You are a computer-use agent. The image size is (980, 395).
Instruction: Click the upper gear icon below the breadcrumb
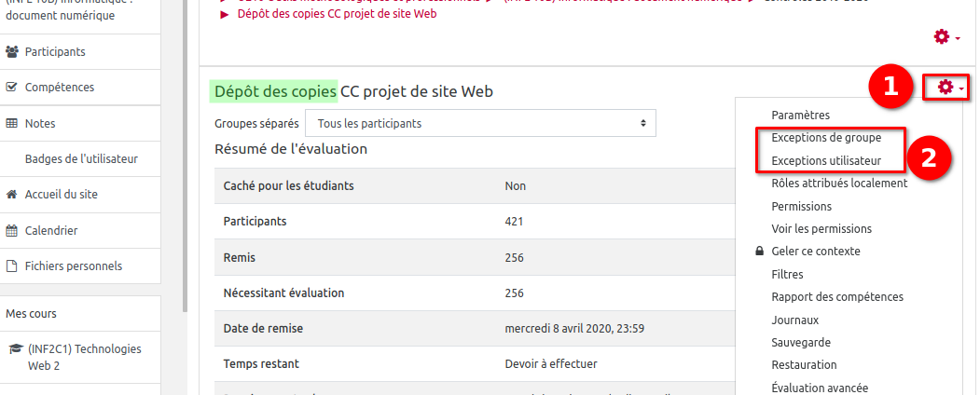click(x=946, y=37)
